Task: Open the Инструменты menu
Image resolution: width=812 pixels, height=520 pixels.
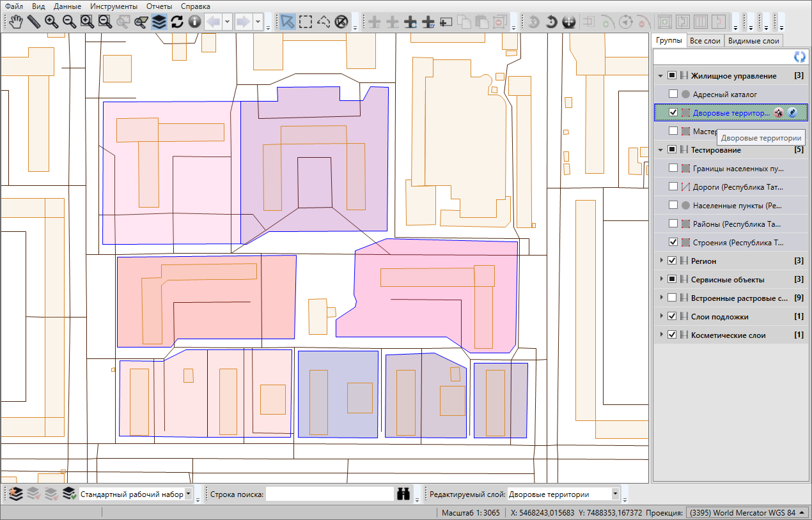Action: [114, 6]
